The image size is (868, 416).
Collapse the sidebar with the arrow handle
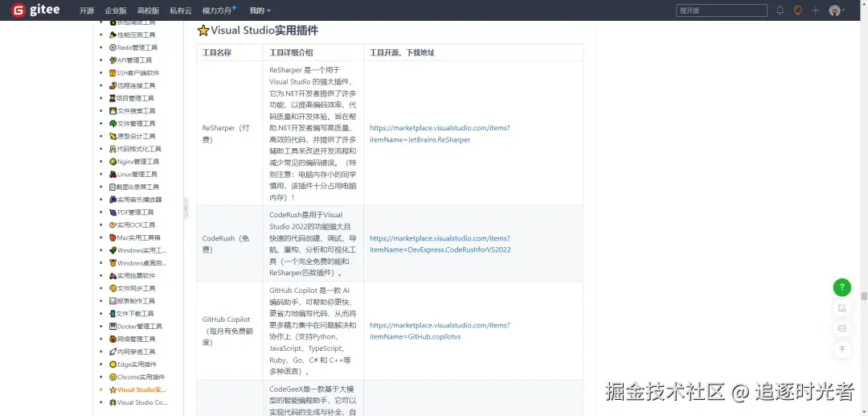coord(186,208)
